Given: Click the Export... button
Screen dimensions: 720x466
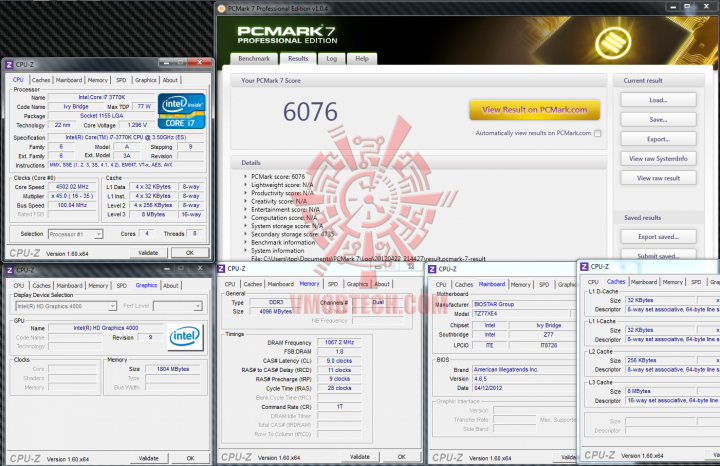Looking at the screenshot, I should pos(658,139).
